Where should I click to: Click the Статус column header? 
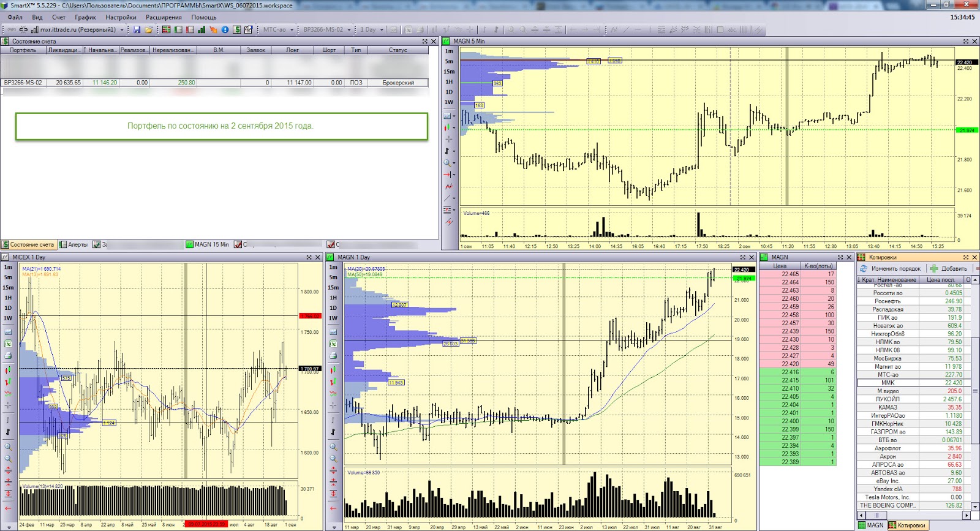398,50
